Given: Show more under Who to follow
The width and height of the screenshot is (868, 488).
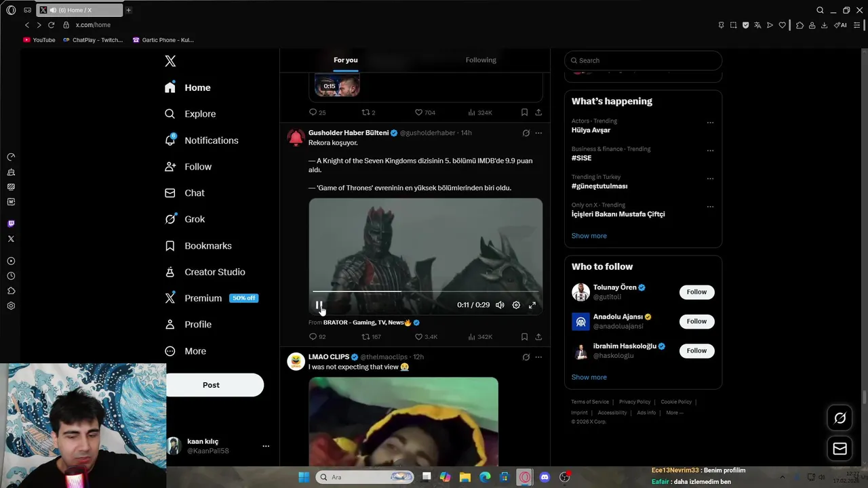Looking at the screenshot, I should pos(589,378).
